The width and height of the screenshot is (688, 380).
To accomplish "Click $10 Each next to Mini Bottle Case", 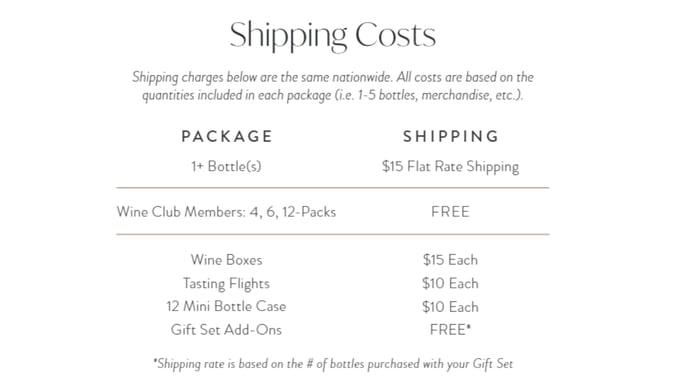I will coord(450,307).
